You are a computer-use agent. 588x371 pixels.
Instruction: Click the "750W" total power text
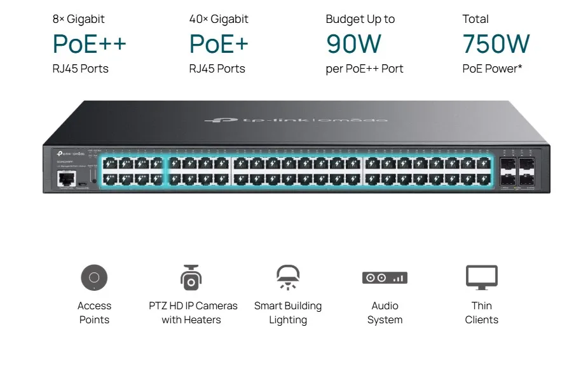click(496, 44)
